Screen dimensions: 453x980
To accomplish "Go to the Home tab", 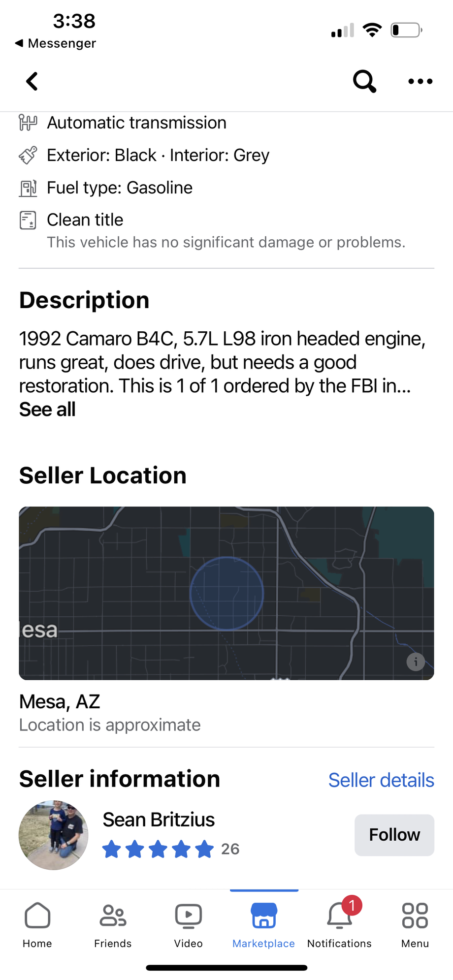I will tap(37, 924).
